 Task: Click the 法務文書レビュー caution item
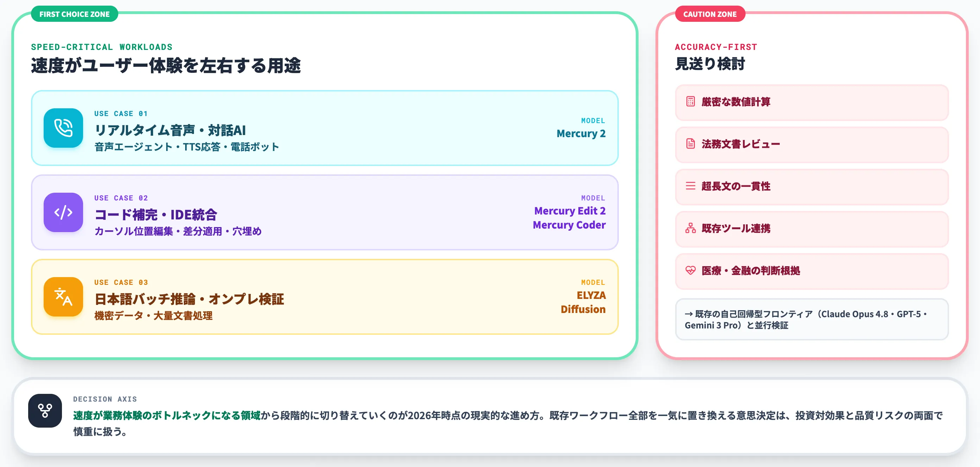tap(812, 145)
